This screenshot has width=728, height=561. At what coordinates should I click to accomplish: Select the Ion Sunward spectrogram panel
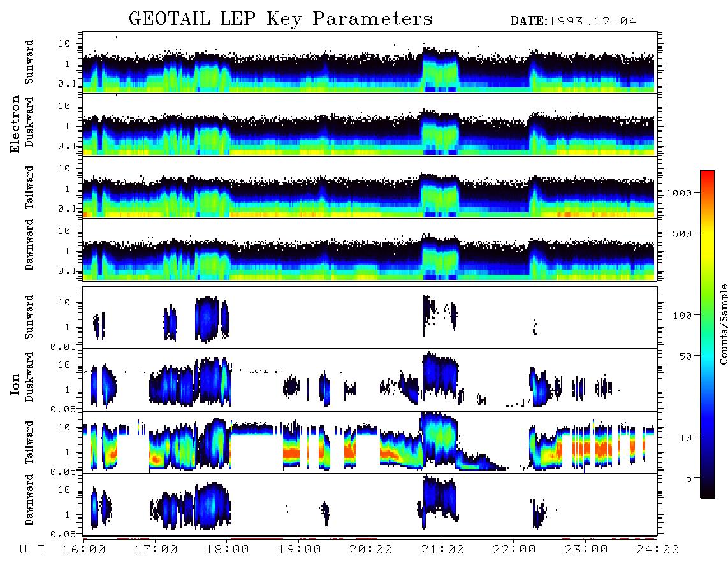pyautogui.click(x=370, y=317)
